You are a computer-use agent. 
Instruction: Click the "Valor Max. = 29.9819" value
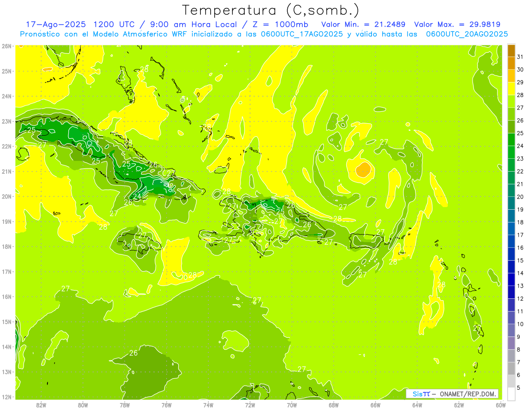pyautogui.click(x=458, y=24)
